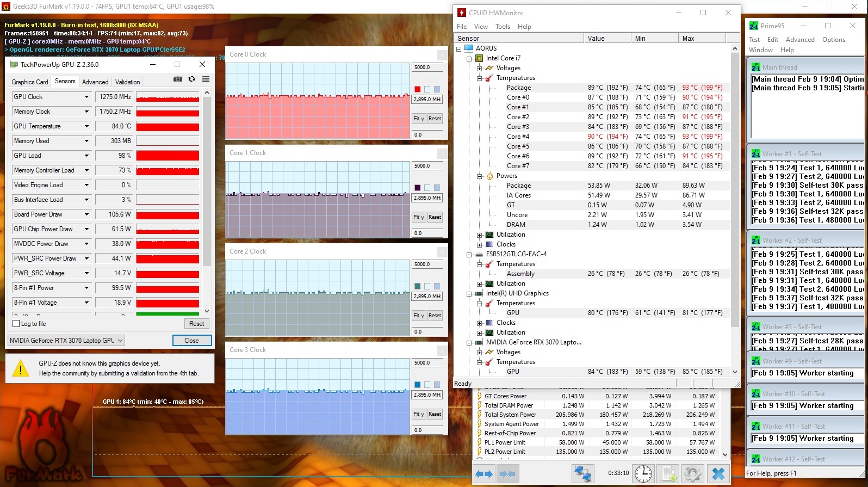Click the dark purple swatch on Core 1 Clock
The width and height of the screenshot is (868, 487).
[417, 188]
